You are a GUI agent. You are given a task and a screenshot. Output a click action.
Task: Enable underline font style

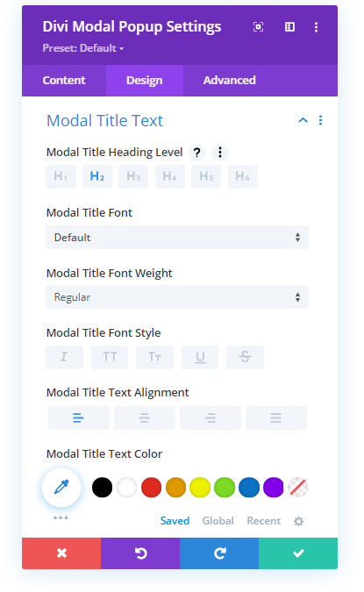point(200,357)
